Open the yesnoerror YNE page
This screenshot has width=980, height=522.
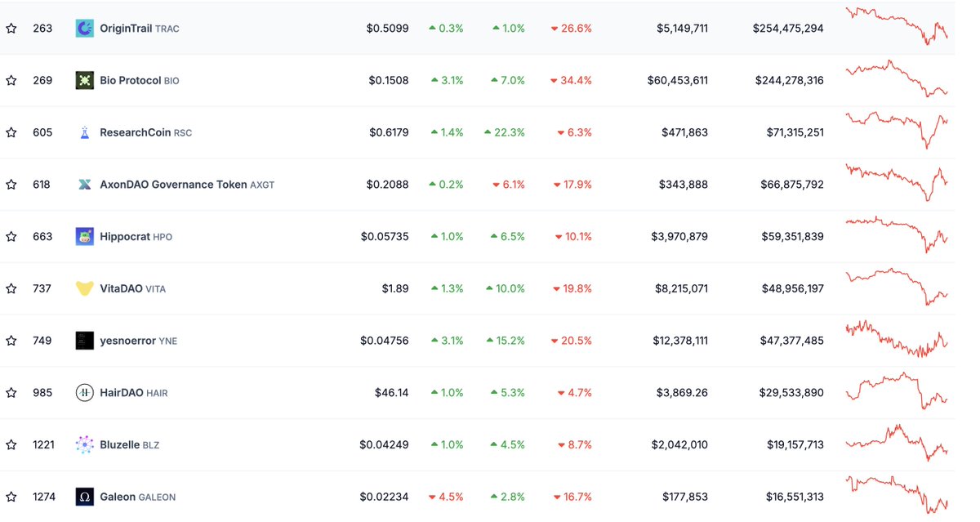click(x=139, y=341)
